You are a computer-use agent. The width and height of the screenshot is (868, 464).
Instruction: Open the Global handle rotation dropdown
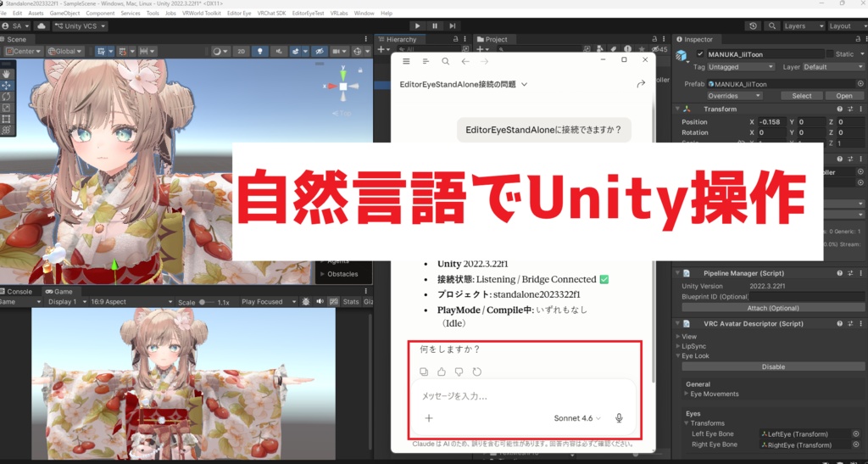64,52
